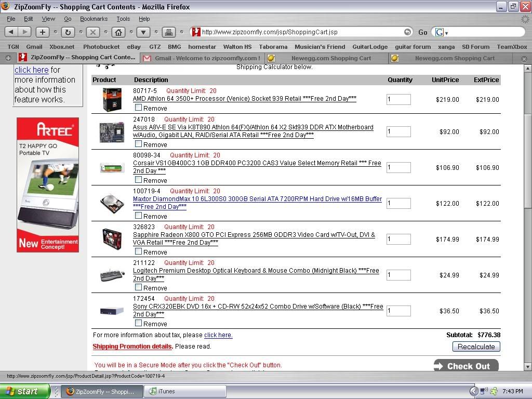532x399 pixels.
Task: Click the vertical scrollbar up arrow
Action: [x=528, y=69]
